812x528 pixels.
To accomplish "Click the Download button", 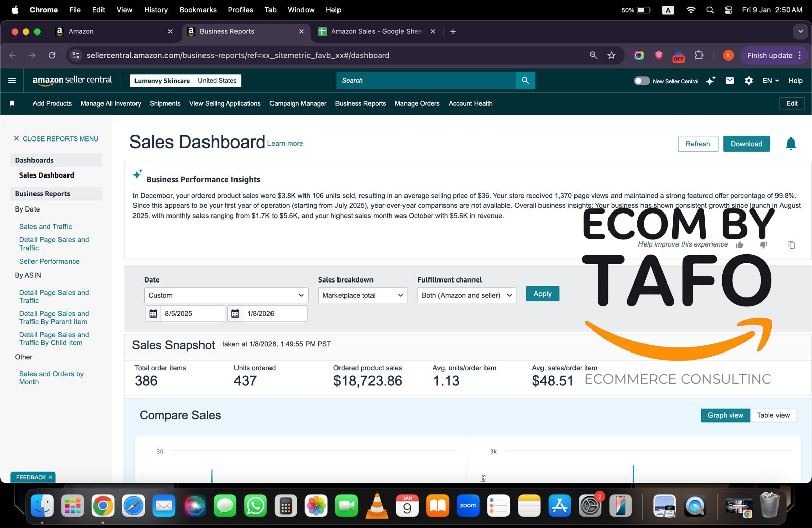I will tap(746, 144).
